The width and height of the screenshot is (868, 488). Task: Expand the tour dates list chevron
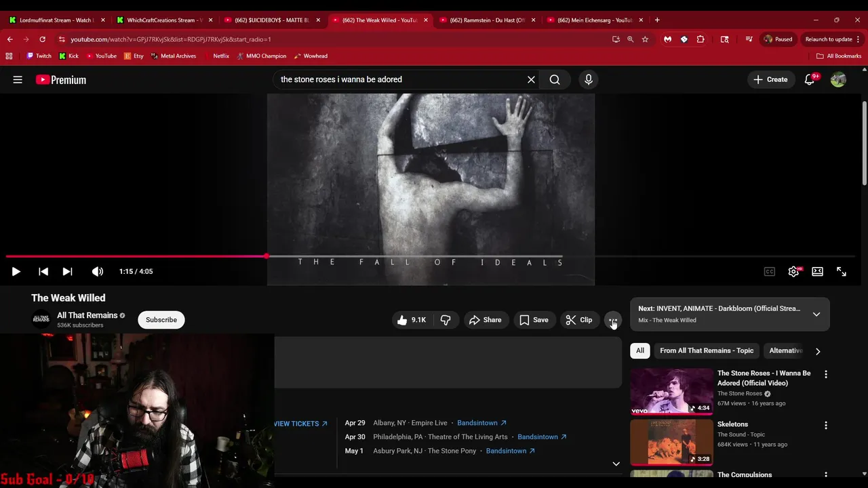(x=616, y=464)
